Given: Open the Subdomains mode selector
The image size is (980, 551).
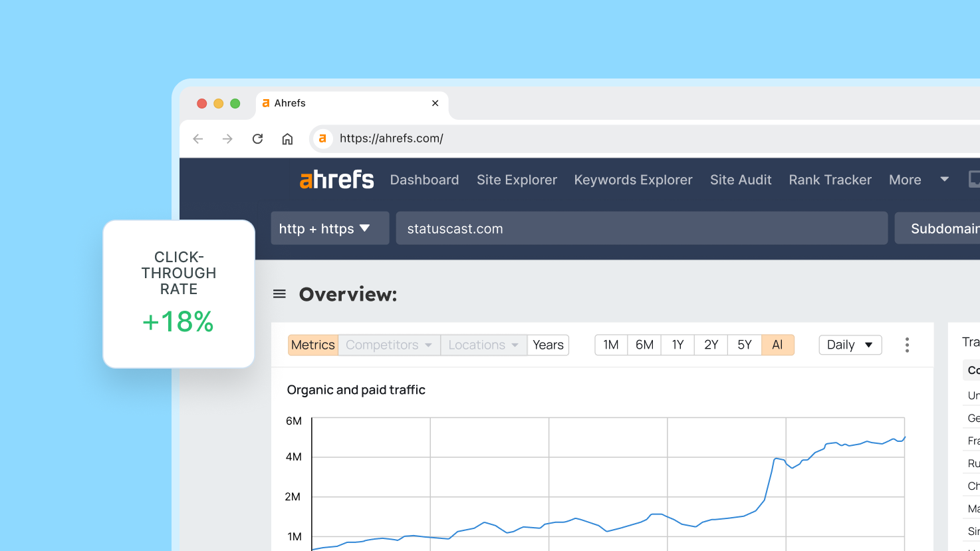Looking at the screenshot, I should tap(937, 228).
